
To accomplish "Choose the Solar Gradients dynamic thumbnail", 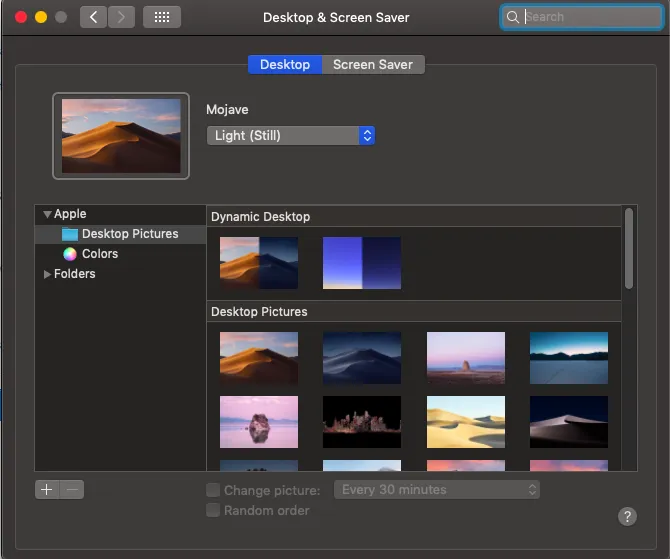I will [x=362, y=263].
